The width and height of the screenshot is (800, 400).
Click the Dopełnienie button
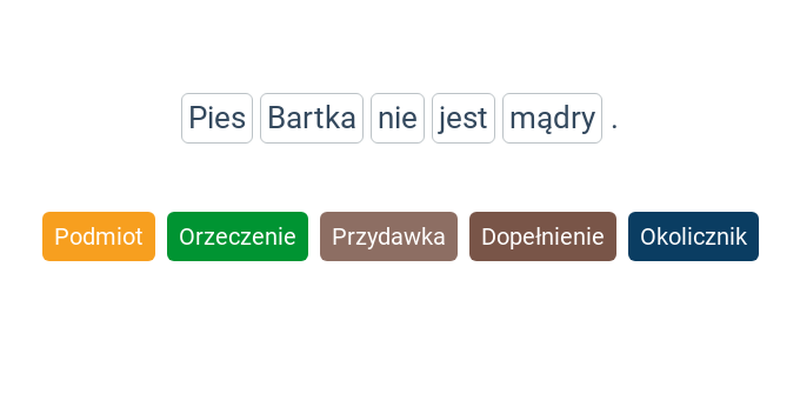point(543,236)
